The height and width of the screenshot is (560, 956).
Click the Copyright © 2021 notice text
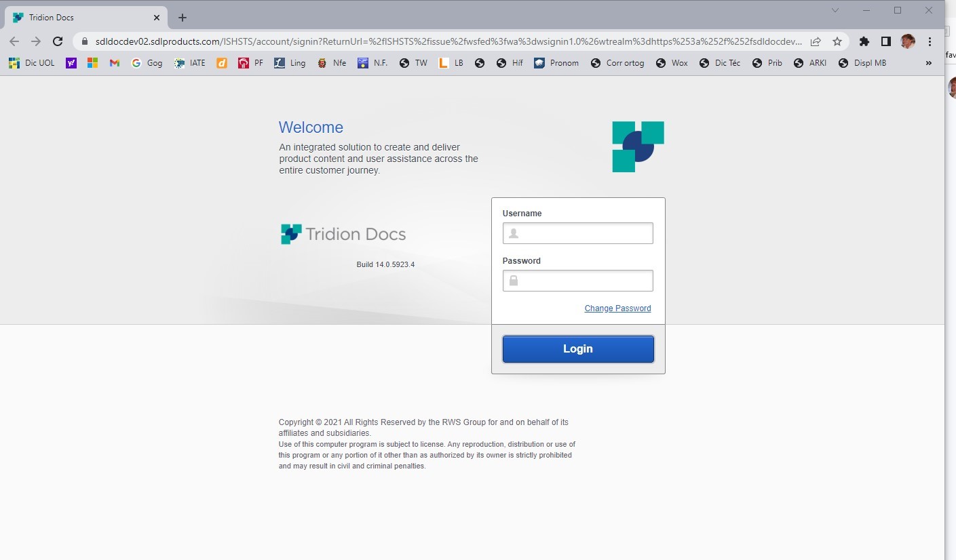click(423, 427)
